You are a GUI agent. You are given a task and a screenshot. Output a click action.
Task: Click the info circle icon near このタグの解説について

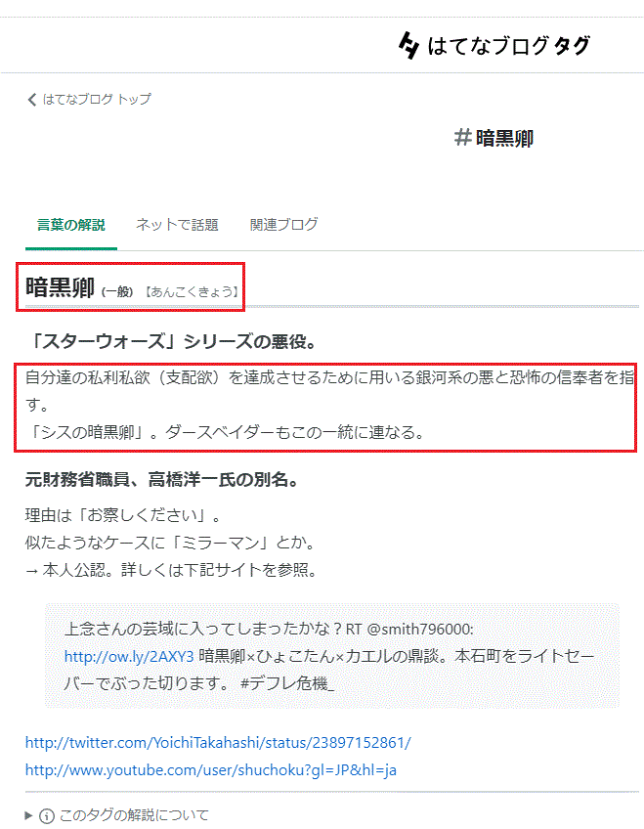(x=47, y=815)
